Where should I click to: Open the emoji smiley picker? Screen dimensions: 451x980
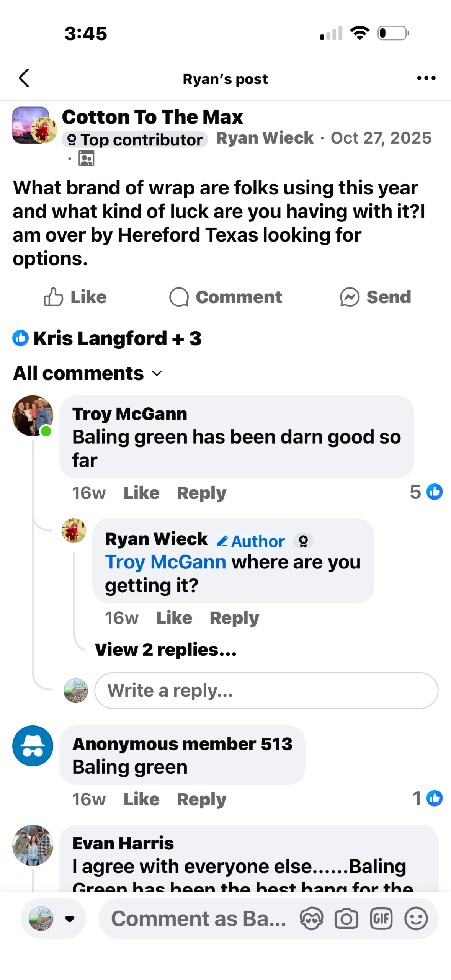416,918
